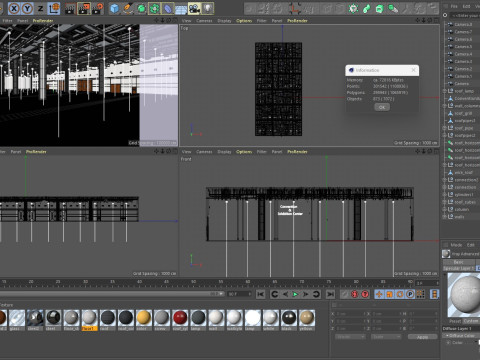
Task: Play animation forward
Action: coord(295,294)
